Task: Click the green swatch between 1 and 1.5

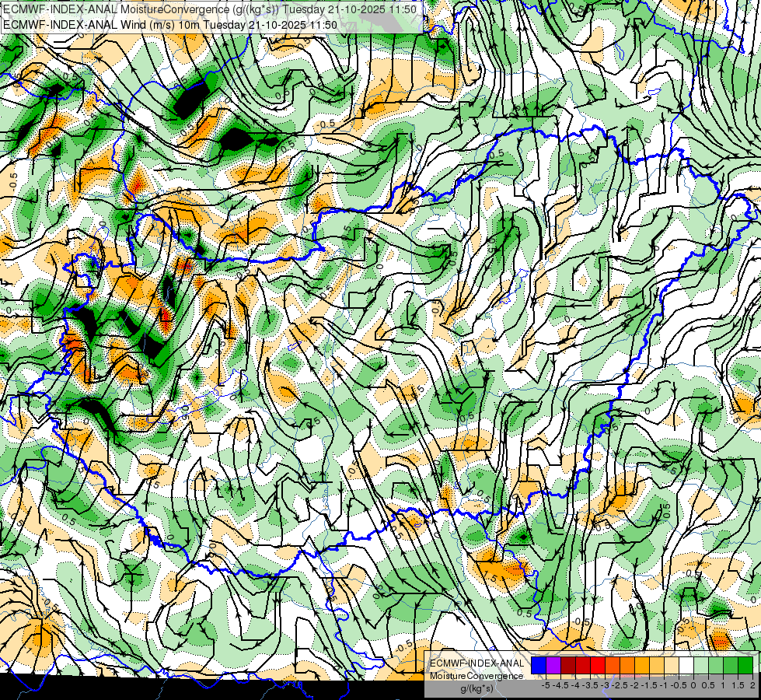Action: [731, 665]
